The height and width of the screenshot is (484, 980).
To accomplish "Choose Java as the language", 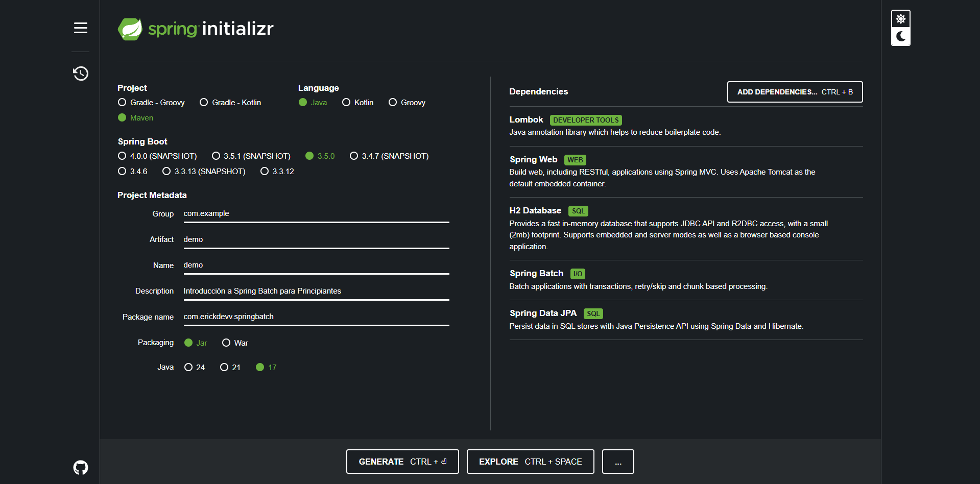I will (x=313, y=103).
